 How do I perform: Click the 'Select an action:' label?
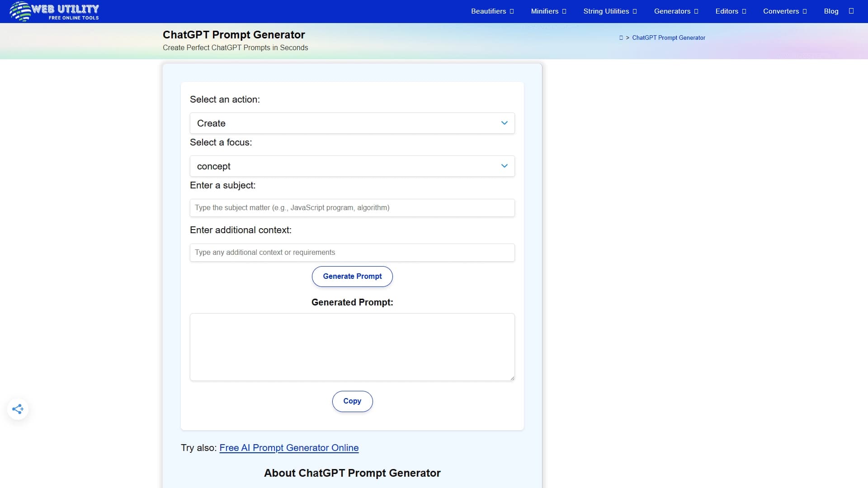pos(225,99)
